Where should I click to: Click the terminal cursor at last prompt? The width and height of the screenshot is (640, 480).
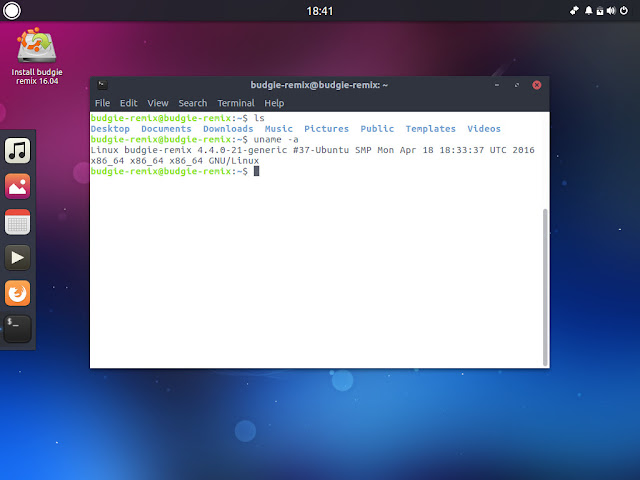[256, 171]
